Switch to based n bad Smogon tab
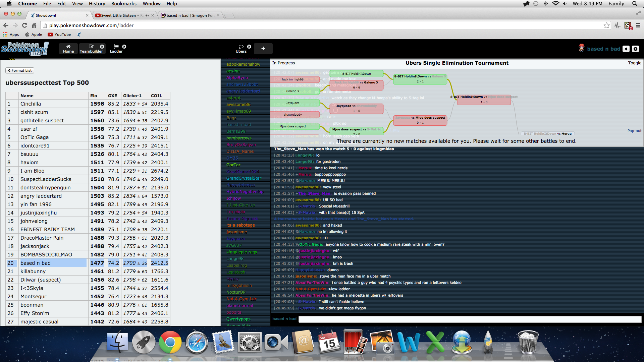This screenshot has width=644, height=362. tap(190, 15)
